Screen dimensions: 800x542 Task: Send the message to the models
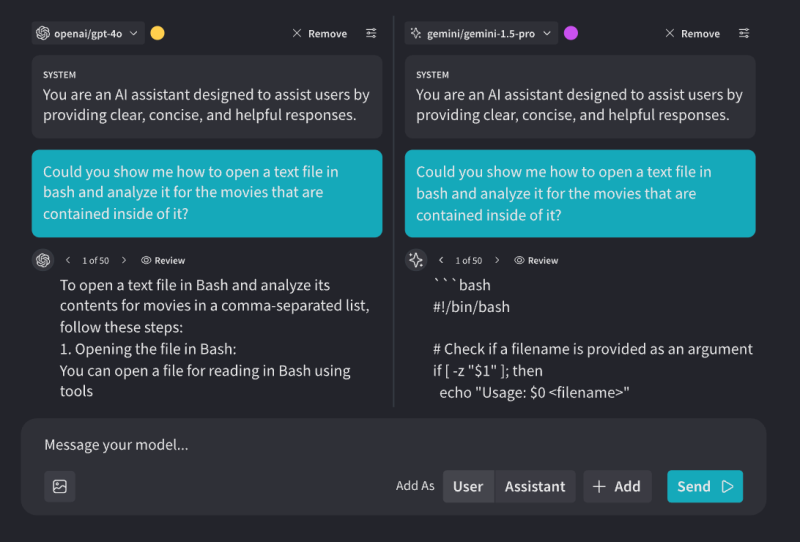point(705,486)
